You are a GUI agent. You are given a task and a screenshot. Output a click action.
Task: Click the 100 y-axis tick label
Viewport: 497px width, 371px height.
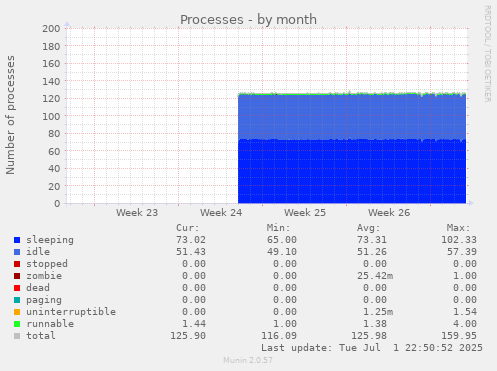[51, 116]
